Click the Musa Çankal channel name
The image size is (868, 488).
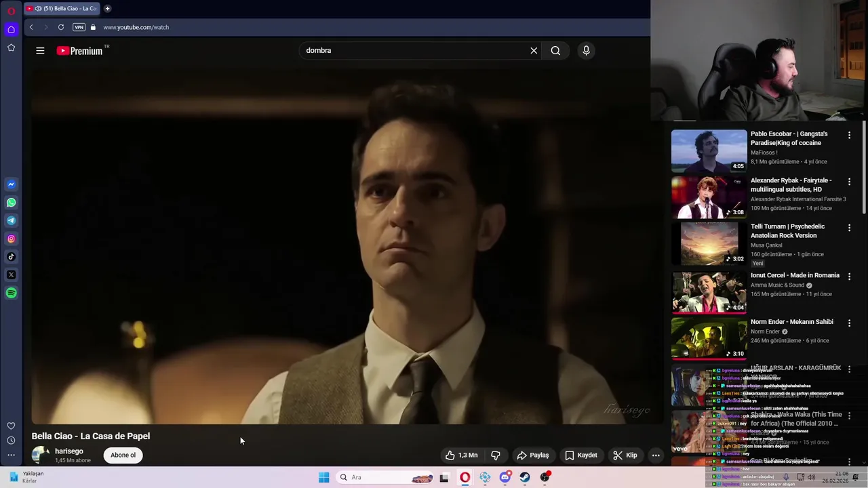coord(766,245)
